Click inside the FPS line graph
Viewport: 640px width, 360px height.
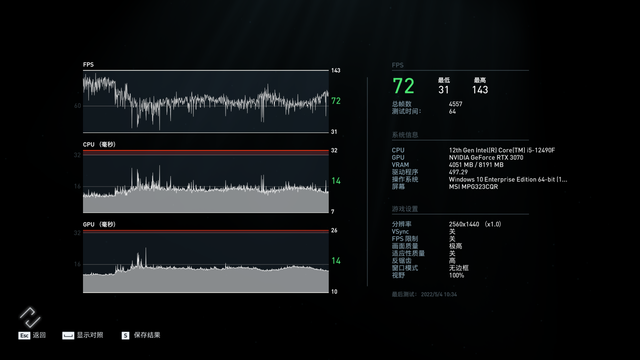point(206,101)
